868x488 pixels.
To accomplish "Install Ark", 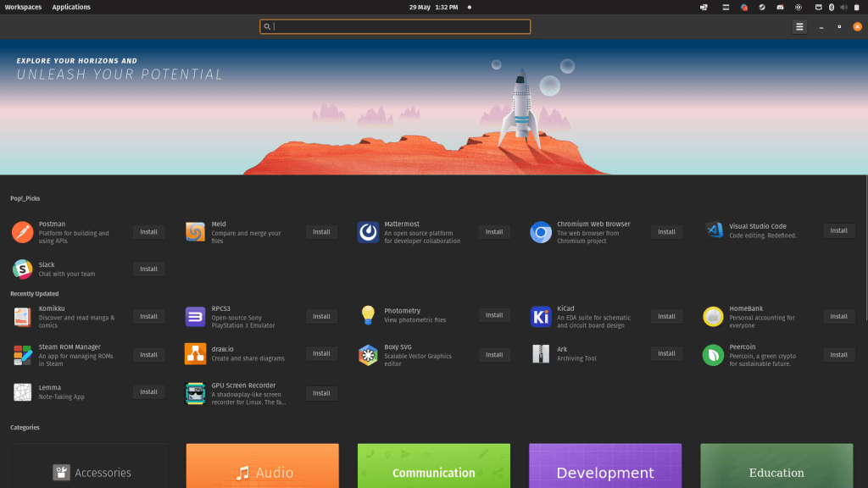I will pyautogui.click(x=666, y=353).
